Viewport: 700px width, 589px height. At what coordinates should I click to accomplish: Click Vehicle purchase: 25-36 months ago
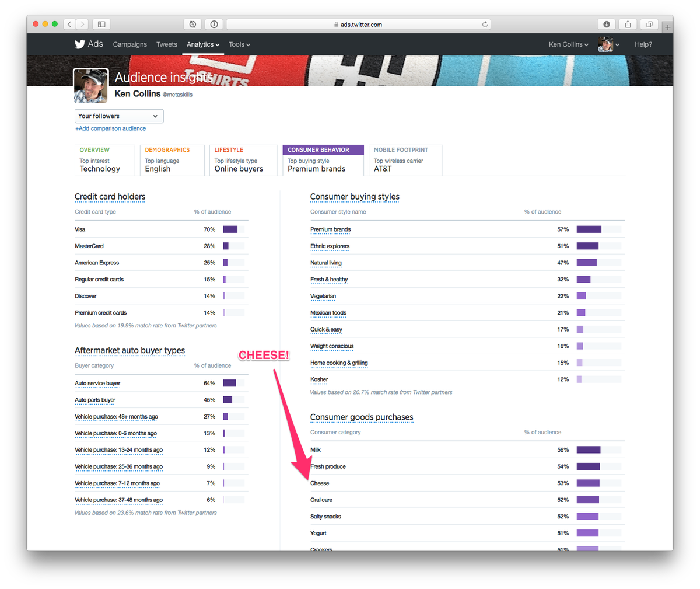[x=118, y=466]
